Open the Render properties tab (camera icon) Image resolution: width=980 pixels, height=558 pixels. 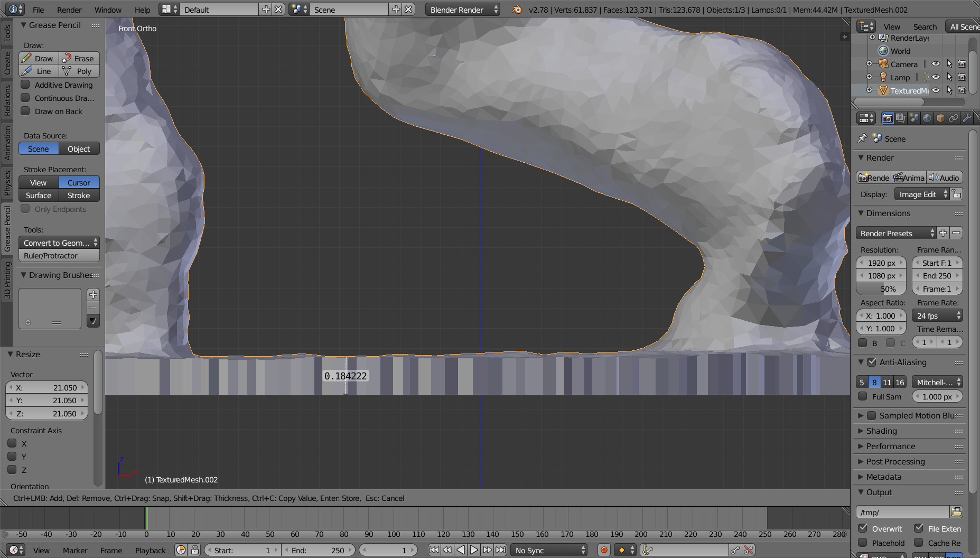pyautogui.click(x=888, y=118)
